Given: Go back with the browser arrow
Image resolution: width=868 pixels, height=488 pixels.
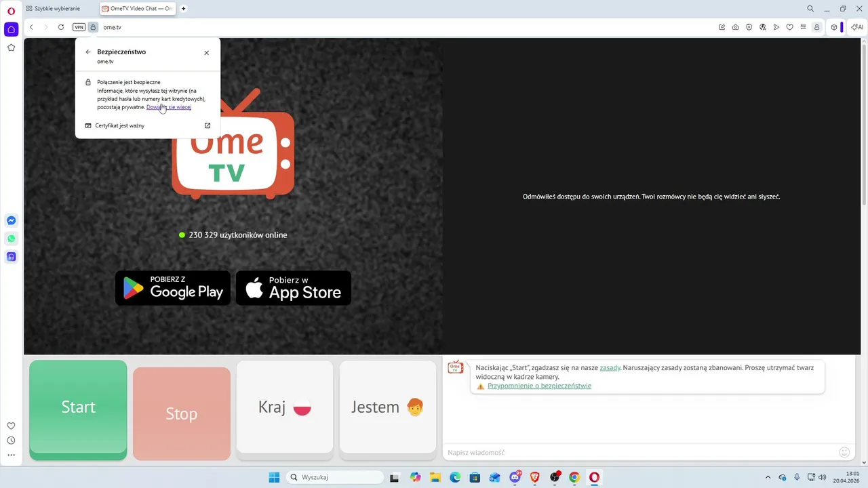Looking at the screenshot, I should click(x=31, y=27).
